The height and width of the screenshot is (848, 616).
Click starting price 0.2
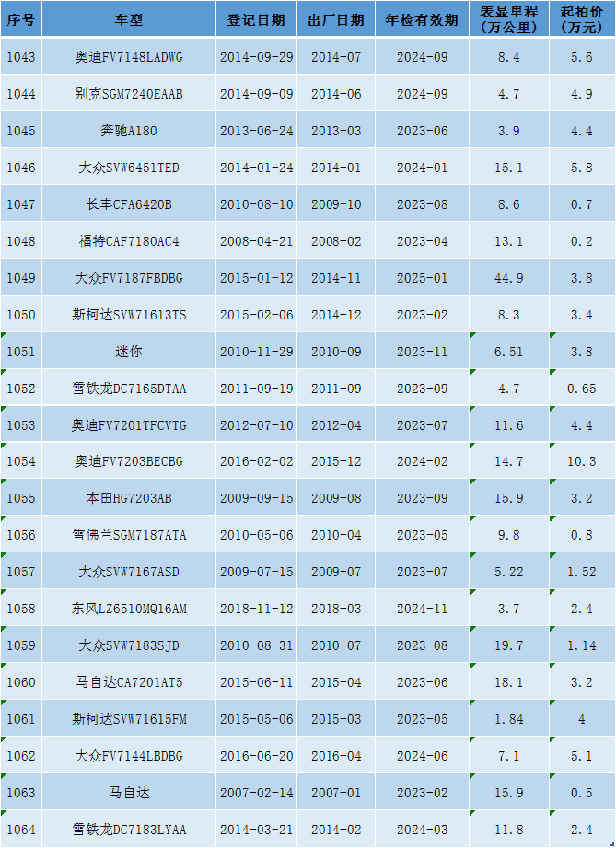tap(582, 240)
